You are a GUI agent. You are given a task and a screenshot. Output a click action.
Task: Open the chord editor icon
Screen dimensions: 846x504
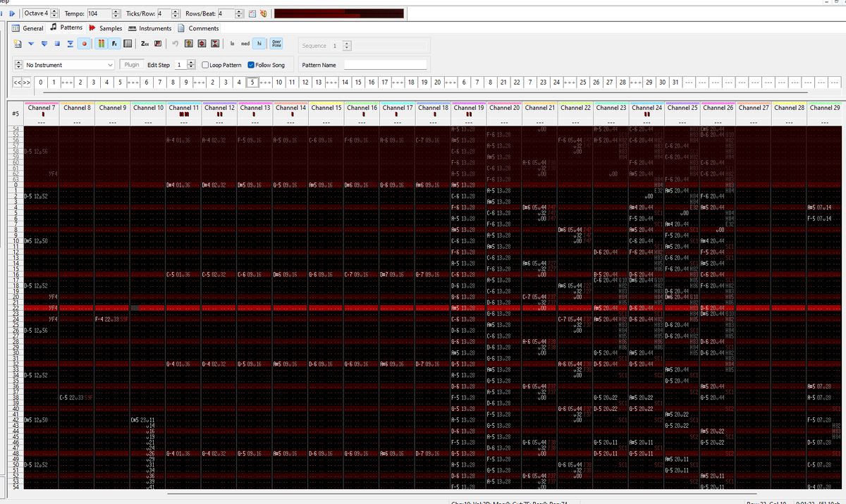click(158, 44)
